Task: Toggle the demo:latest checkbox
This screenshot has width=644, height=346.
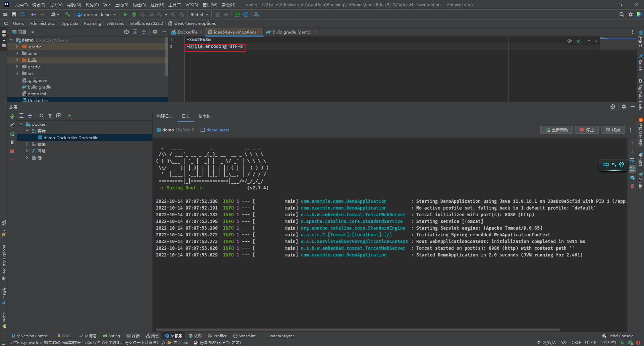Action: [x=203, y=130]
